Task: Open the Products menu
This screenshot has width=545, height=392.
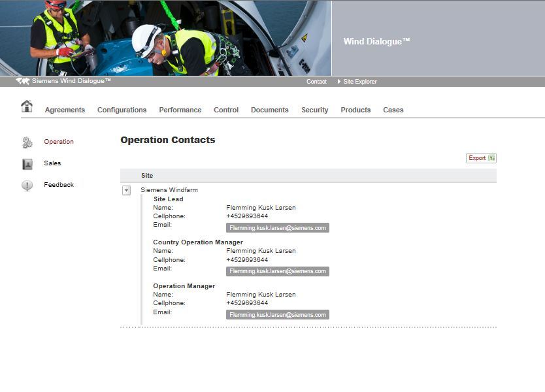Action: (355, 110)
